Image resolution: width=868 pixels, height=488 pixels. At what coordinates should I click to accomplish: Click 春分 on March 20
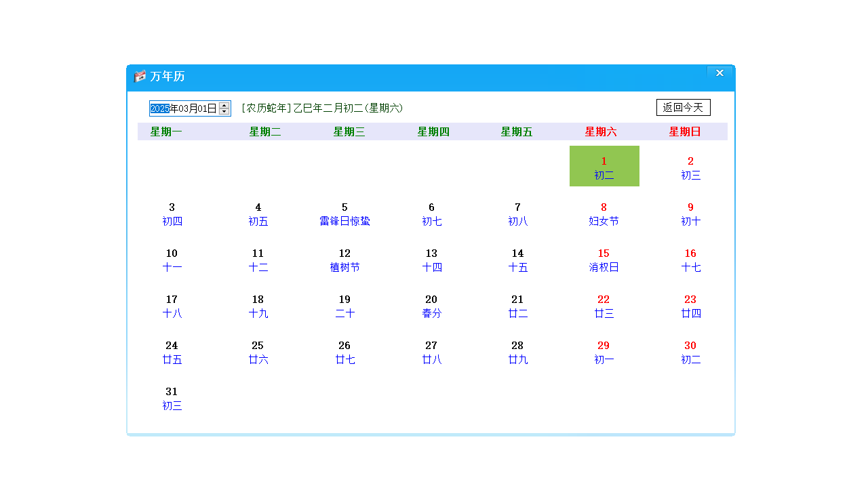431,313
